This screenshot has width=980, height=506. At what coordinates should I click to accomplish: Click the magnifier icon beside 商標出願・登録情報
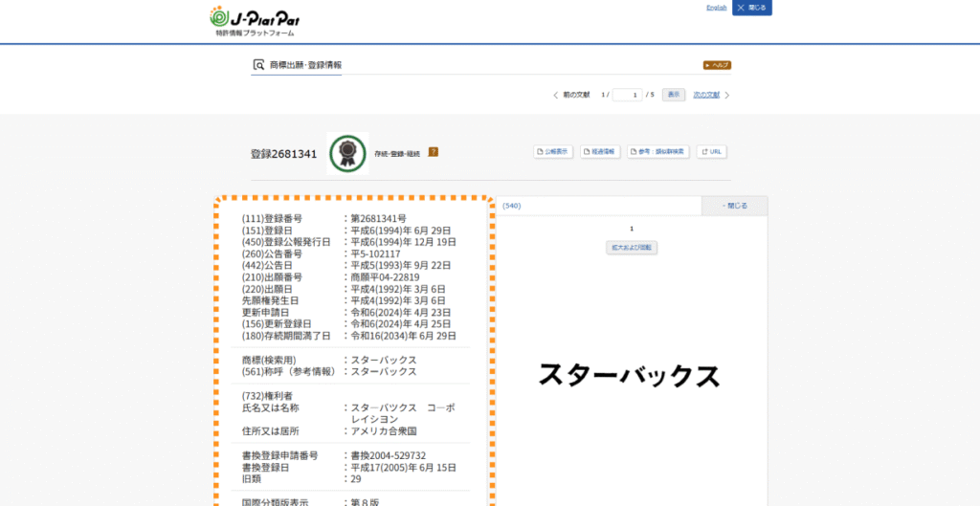tap(258, 65)
